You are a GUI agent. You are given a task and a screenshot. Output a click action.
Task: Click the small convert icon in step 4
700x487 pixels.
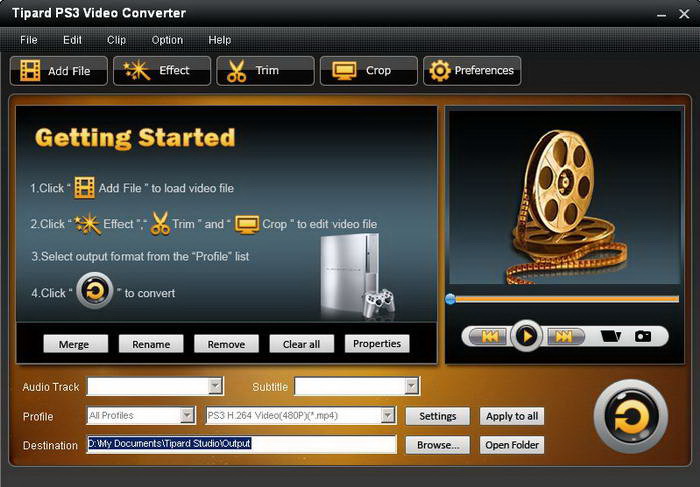point(95,291)
